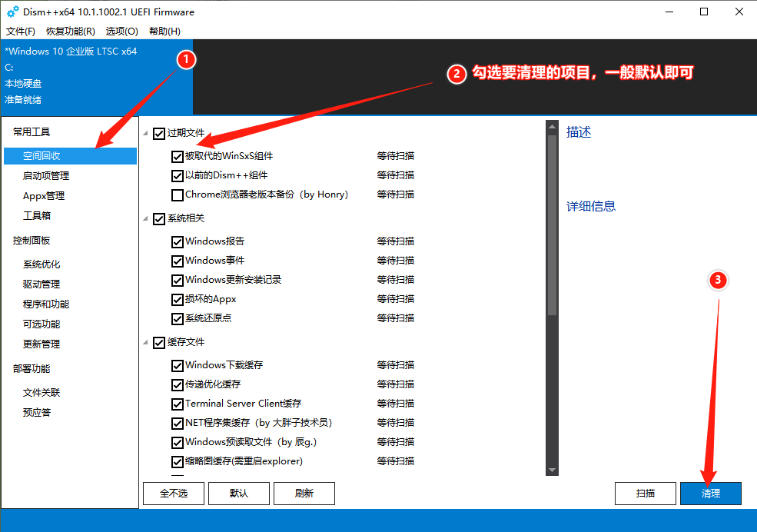757x532 pixels.
Task: Uncheck 以前的Dism++组件
Action: tap(178, 176)
